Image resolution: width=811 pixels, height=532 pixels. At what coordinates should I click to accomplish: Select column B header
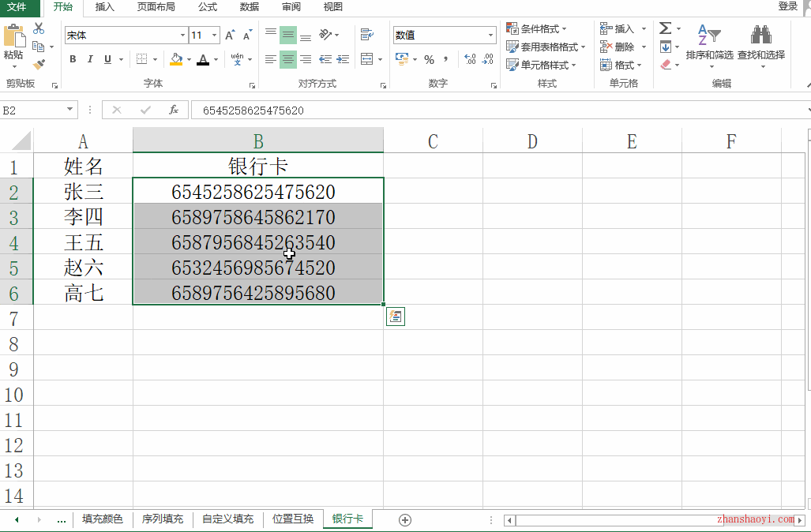coord(258,140)
